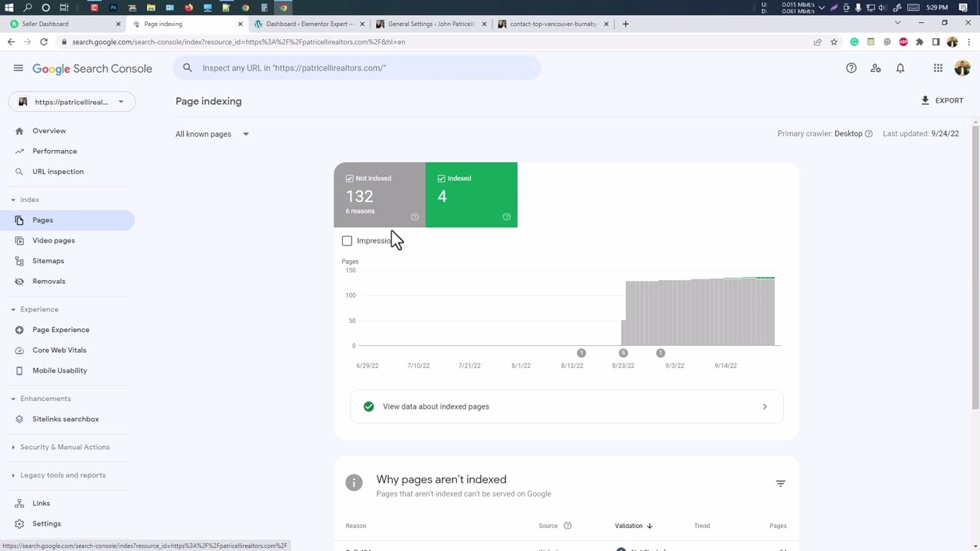Screen dimensions: 980x551
Task: Open Search Console user settings icon
Action: 876,68
